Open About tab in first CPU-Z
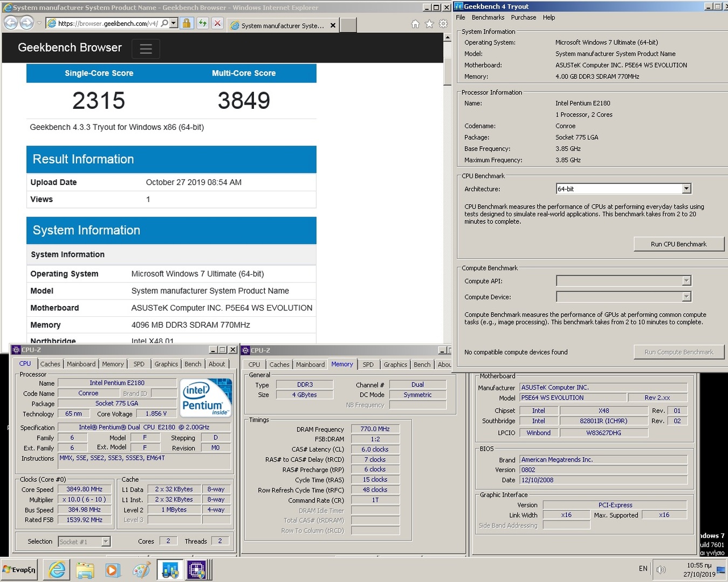 [217, 364]
